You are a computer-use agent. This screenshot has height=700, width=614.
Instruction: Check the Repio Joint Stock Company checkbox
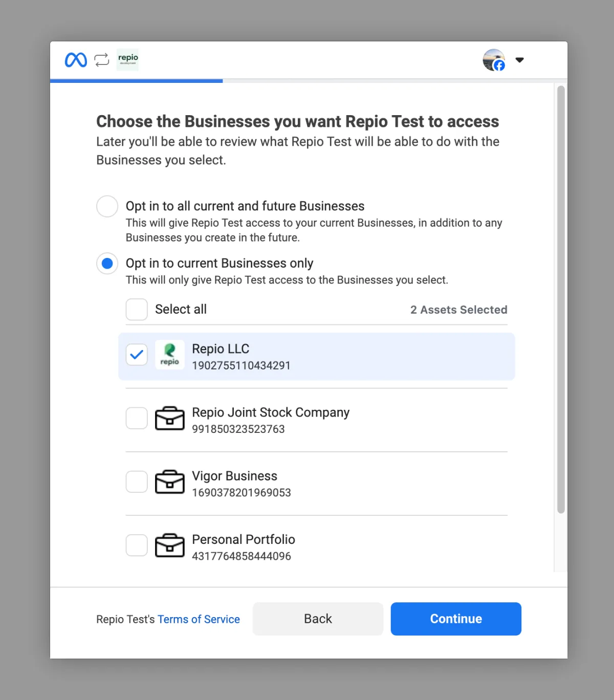pyautogui.click(x=137, y=418)
